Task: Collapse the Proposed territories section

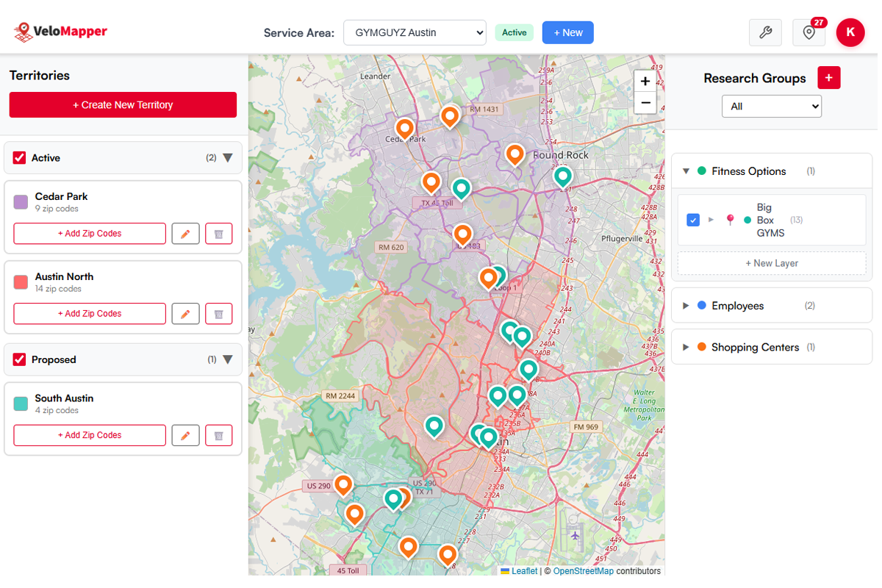Action: click(227, 359)
